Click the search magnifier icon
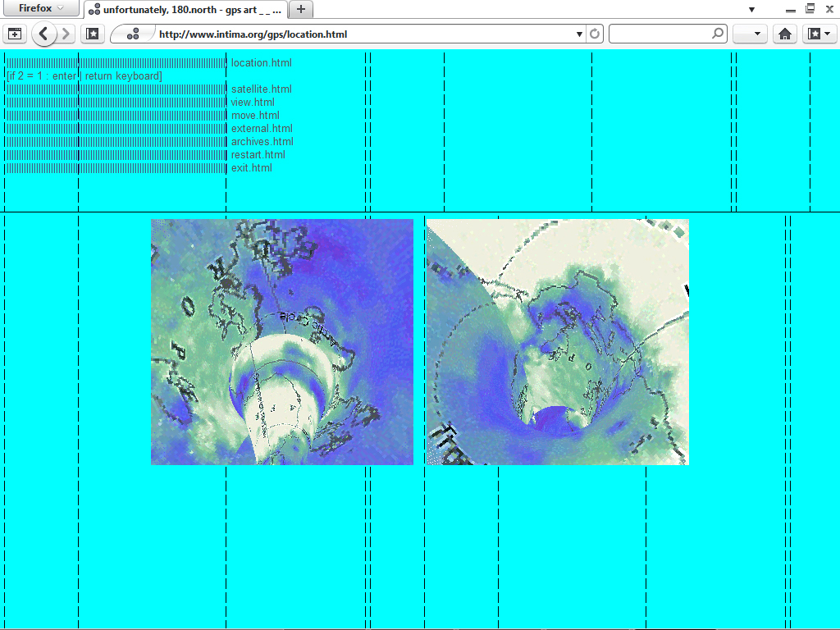This screenshot has width=840, height=630. tap(718, 34)
